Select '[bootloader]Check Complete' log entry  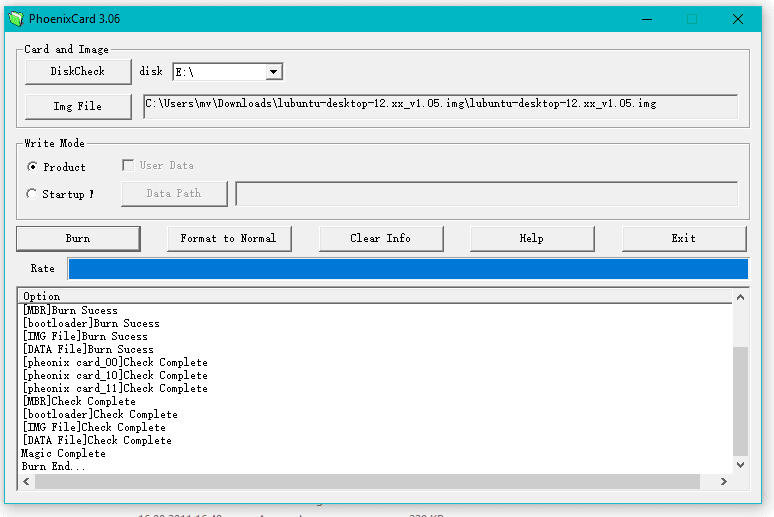coord(100,414)
